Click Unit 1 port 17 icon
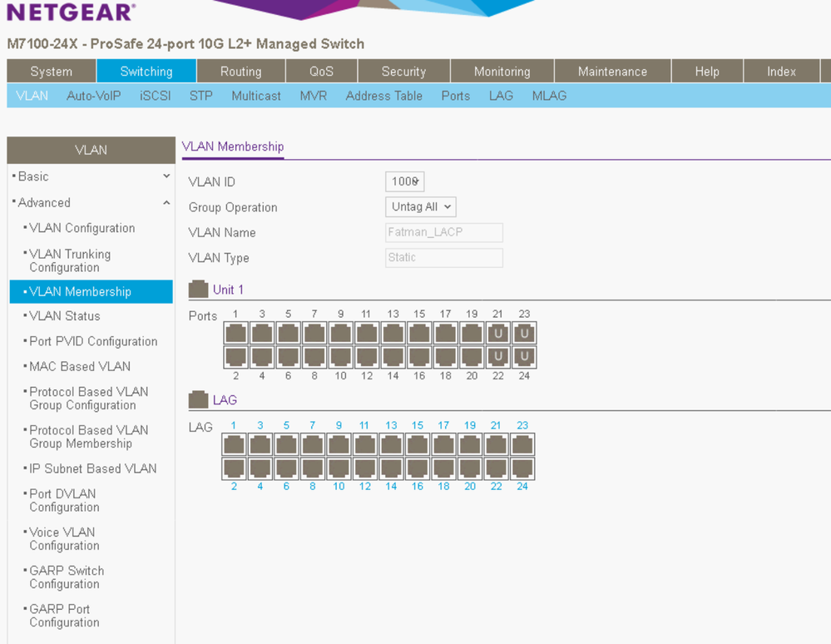Image resolution: width=831 pixels, height=644 pixels. pyautogui.click(x=445, y=334)
